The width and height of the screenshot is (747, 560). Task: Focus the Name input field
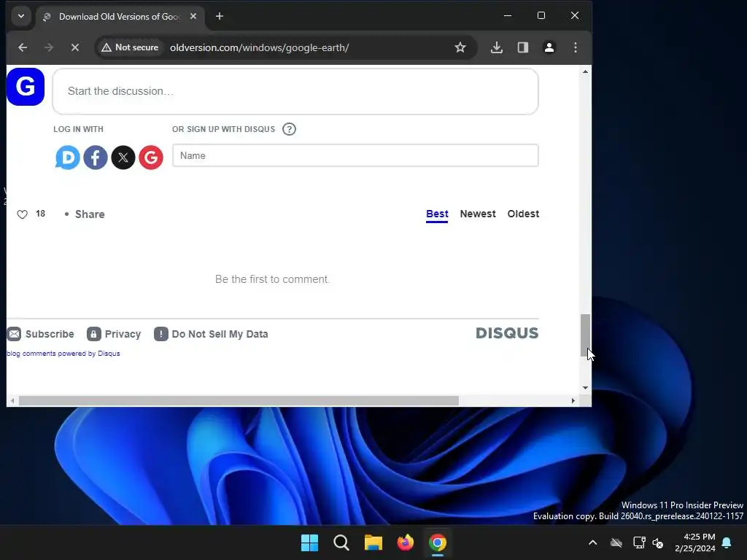355,156
